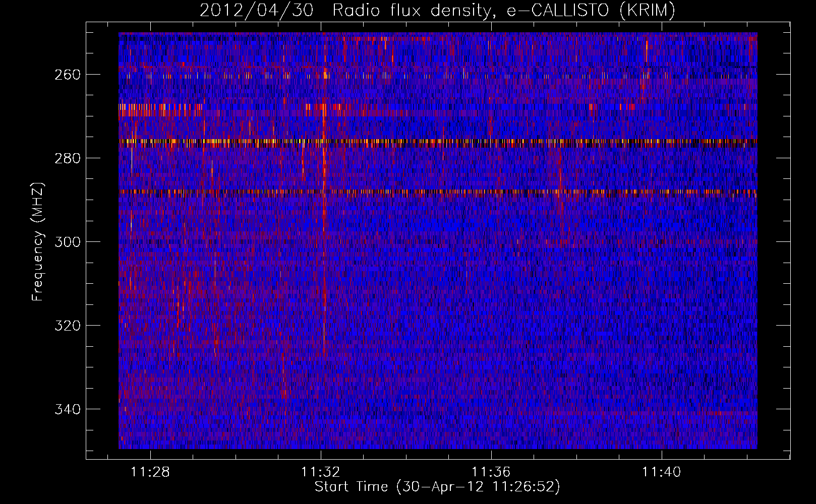Click the 340 frequency tick label
This screenshot has width=816, height=504.
pos(68,409)
